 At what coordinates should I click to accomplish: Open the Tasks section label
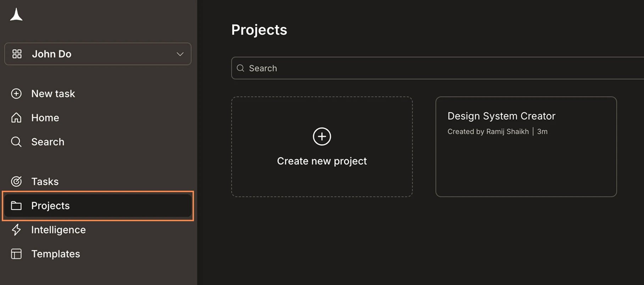45,181
